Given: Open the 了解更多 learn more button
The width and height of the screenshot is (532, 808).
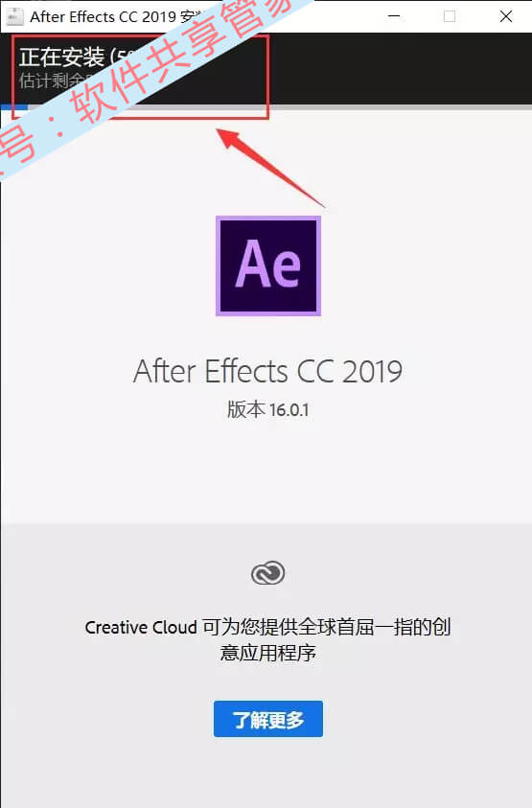Looking at the screenshot, I should pos(268,719).
